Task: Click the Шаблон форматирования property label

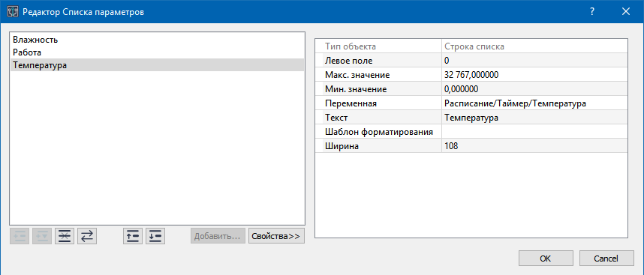Action: (379, 132)
